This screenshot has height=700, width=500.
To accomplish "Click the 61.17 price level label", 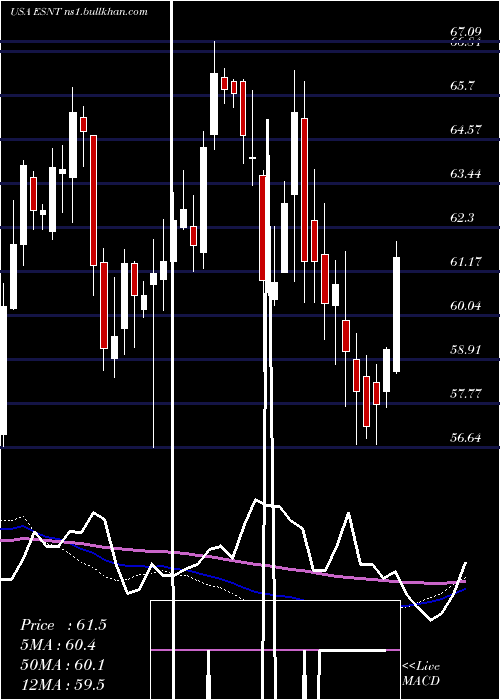I will [x=466, y=262].
